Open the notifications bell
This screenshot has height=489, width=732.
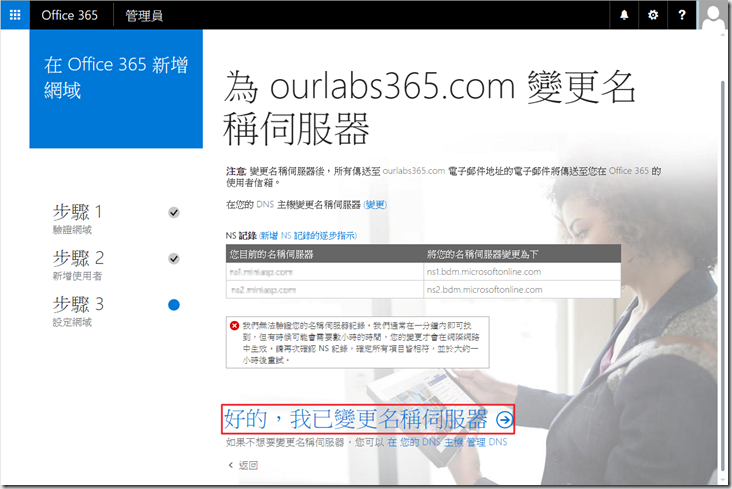(x=625, y=15)
